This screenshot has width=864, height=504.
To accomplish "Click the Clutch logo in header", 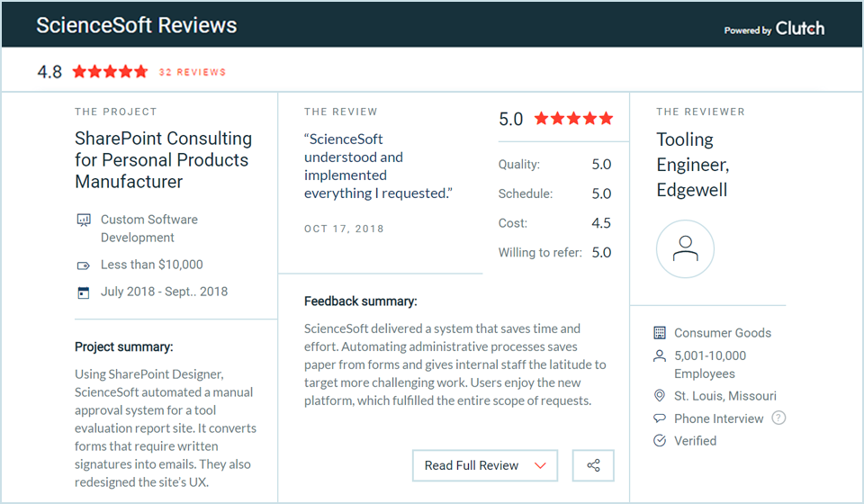I will (x=799, y=29).
